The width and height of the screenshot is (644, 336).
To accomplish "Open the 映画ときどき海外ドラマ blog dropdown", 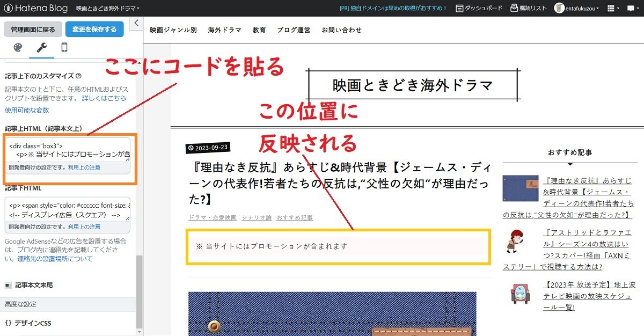I will point(108,9).
